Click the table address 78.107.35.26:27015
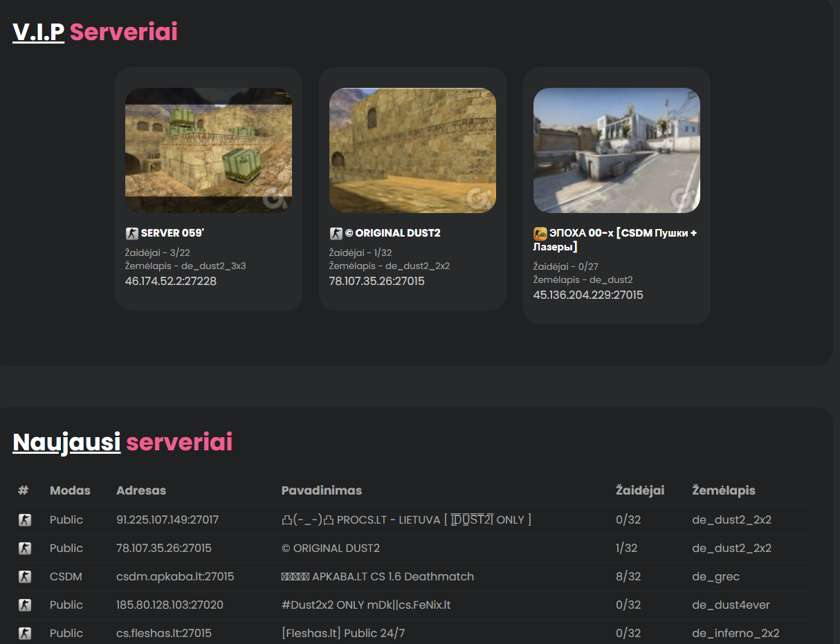Viewport: 840px width, 644px height. pos(164,549)
